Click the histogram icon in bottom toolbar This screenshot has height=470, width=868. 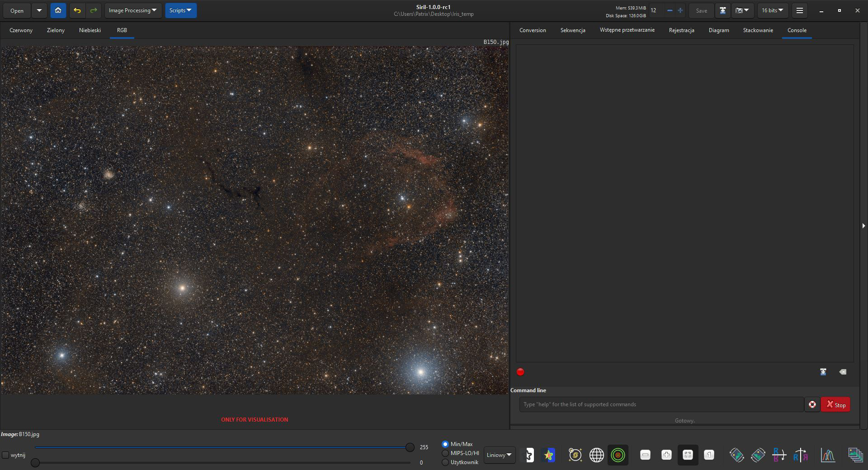[x=828, y=455]
